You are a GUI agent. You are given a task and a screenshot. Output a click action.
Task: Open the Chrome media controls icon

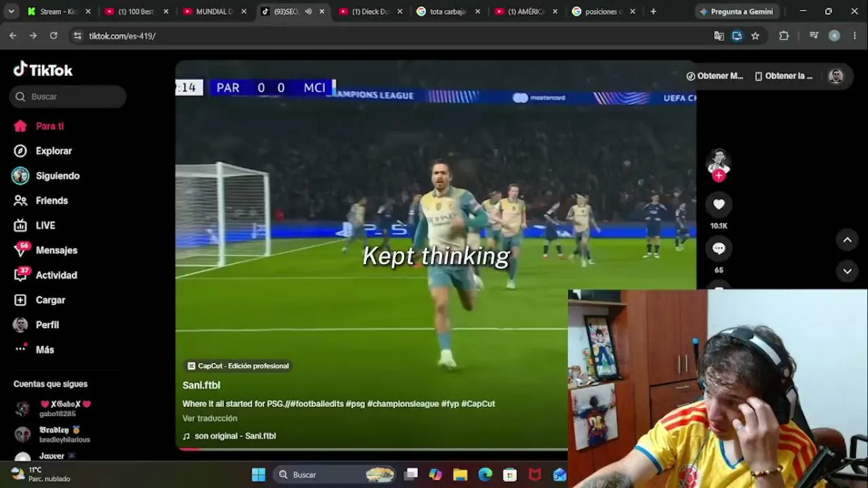pos(814,36)
